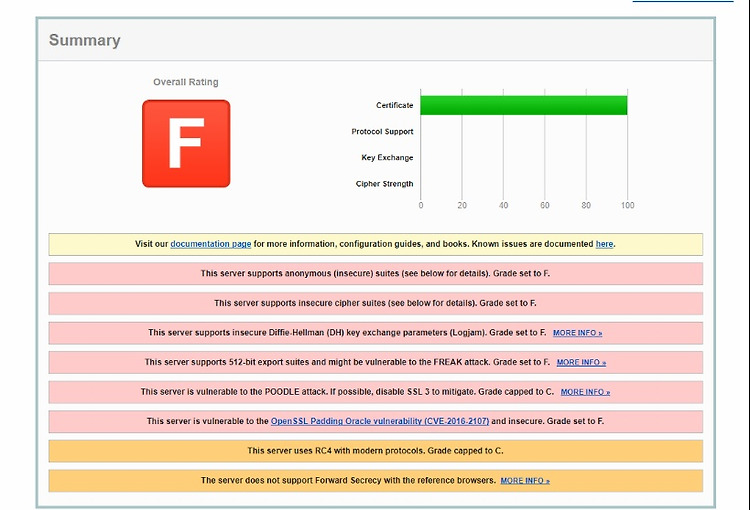Open the documentation page link

[x=210, y=244]
